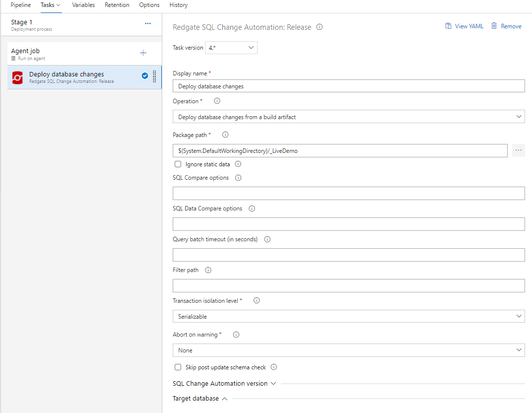Image resolution: width=532 pixels, height=413 pixels.
Task: Open Transaction isolation level dropdown
Action: tap(349, 316)
